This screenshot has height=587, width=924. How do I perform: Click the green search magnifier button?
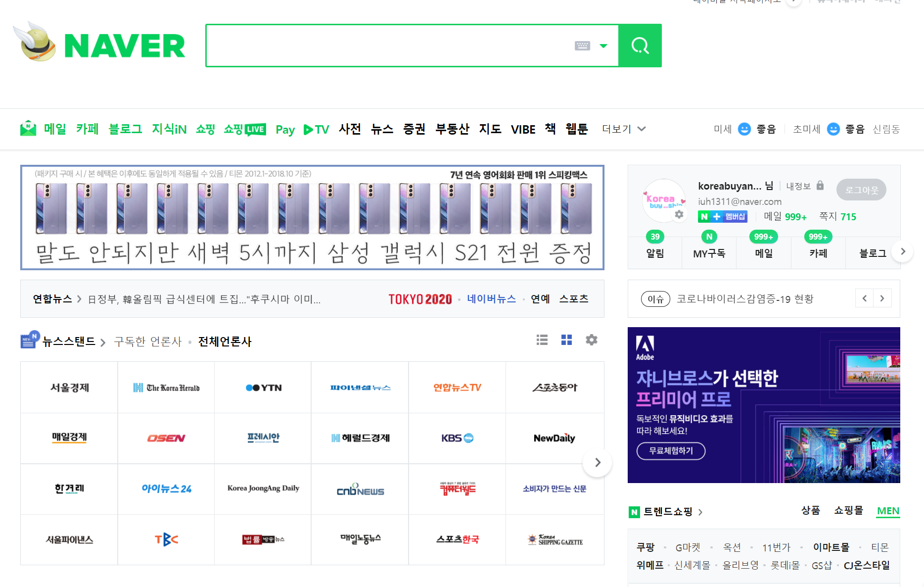click(640, 46)
